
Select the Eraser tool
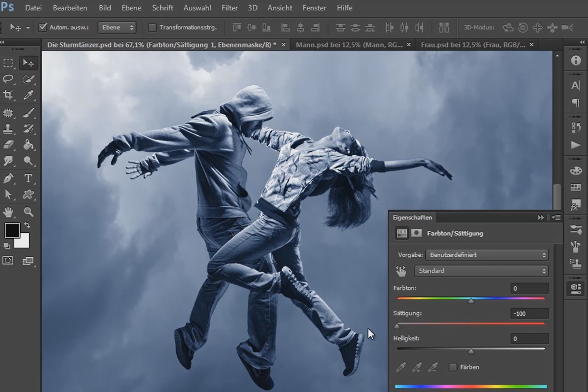tap(8, 145)
